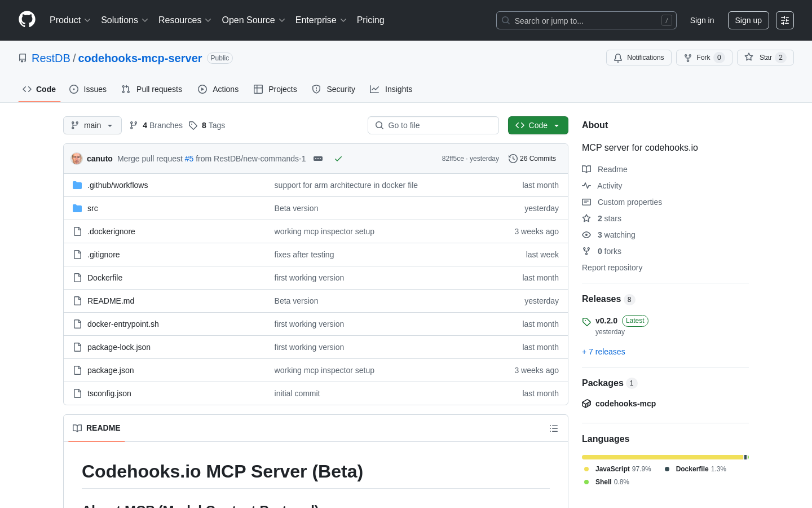This screenshot has width=812, height=508.
Task: Open pull request #5 link
Action: (x=189, y=159)
